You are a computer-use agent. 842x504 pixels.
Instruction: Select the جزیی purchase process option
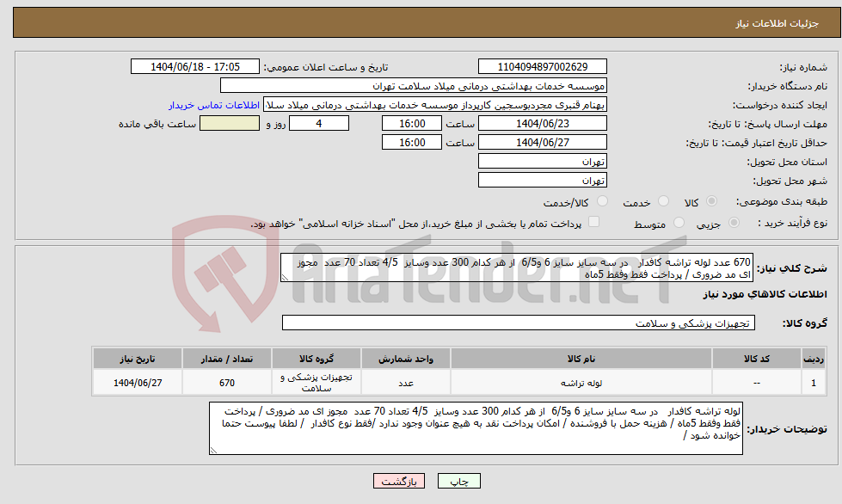tap(733, 221)
